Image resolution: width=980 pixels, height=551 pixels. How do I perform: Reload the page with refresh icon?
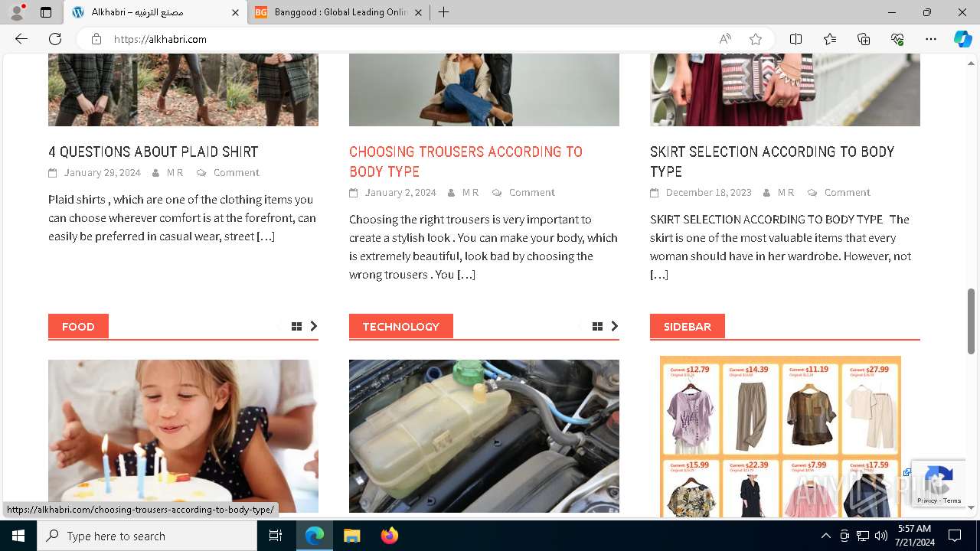(x=55, y=39)
